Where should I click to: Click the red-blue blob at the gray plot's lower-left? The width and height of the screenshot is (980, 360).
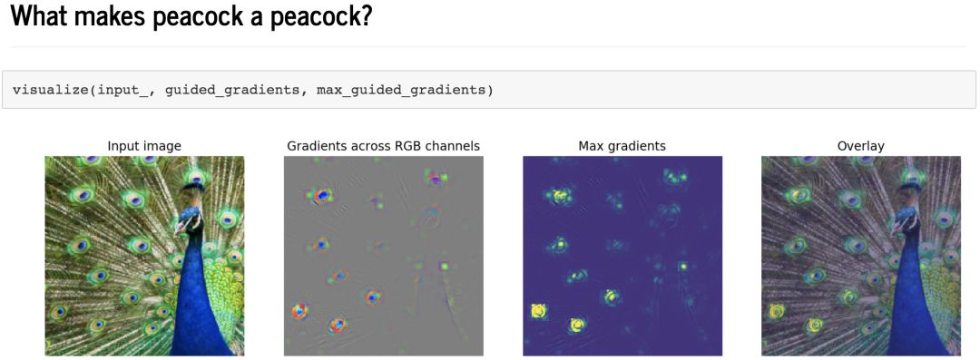click(300, 310)
